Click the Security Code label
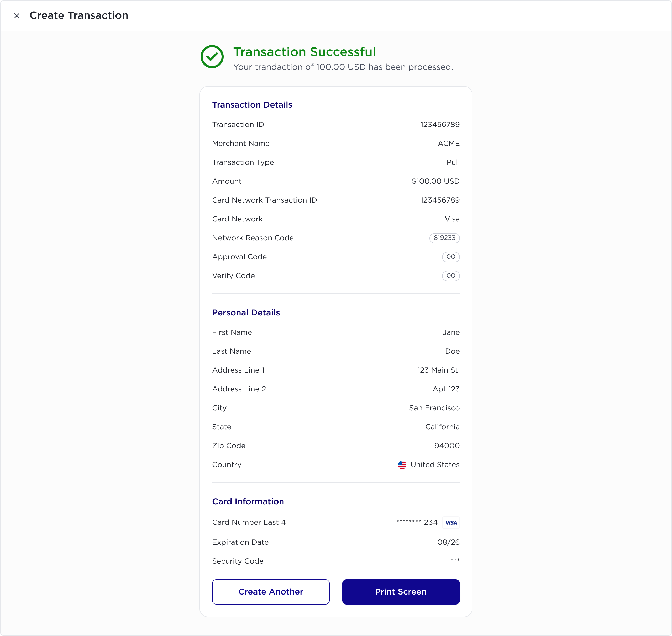This screenshot has width=672, height=636. (238, 561)
